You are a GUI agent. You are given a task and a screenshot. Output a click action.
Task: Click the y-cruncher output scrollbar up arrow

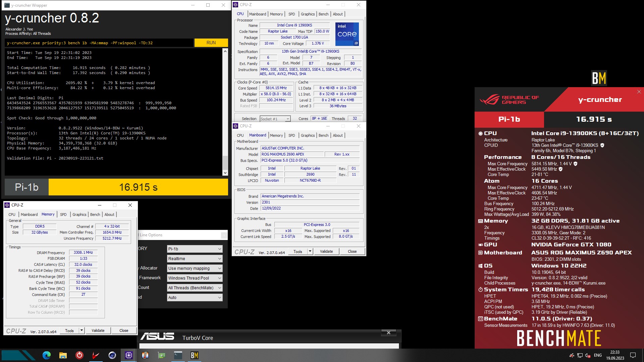[225, 51]
